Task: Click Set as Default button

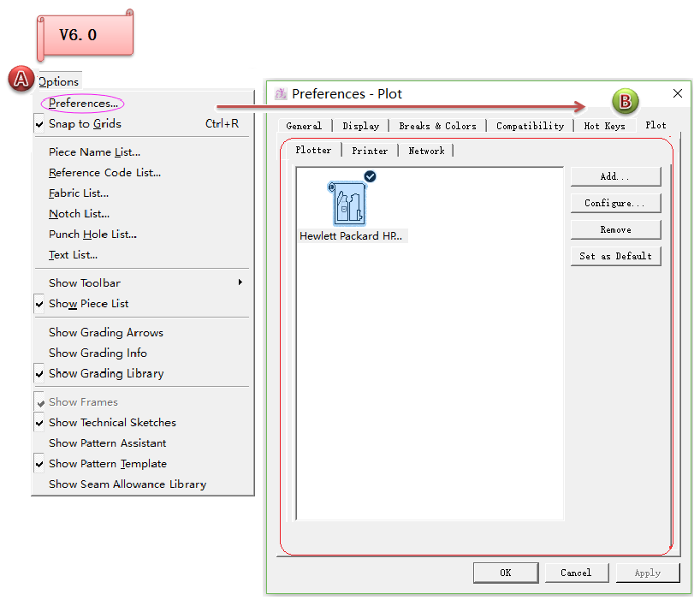Action: coord(615,256)
